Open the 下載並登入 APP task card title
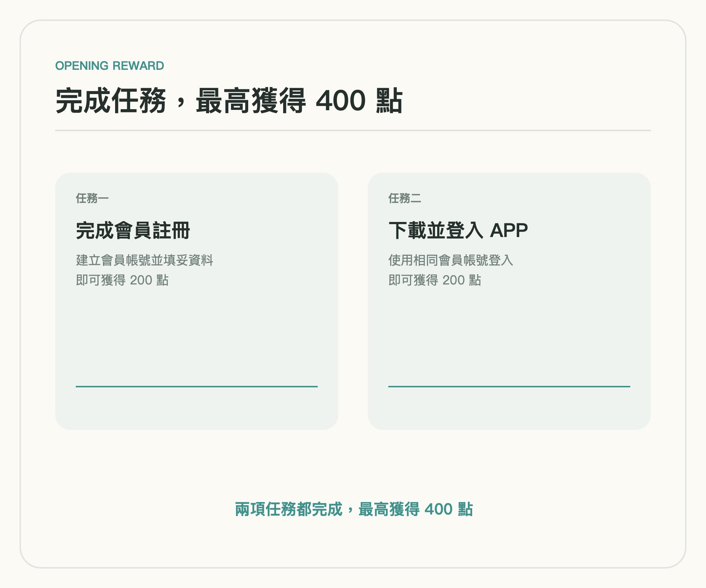706x588 pixels. pyautogui.click(x=458, y=230)
